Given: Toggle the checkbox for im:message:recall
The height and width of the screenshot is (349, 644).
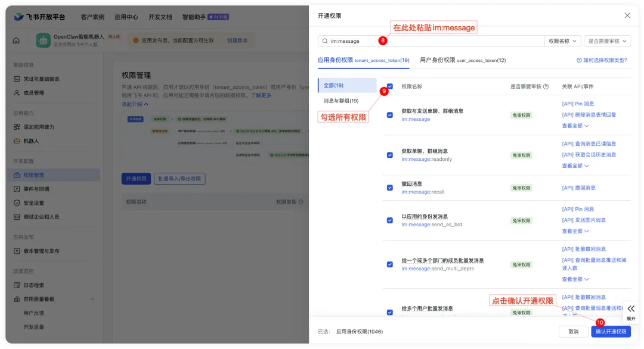Looking at the screenshot, I should tap(390, 188).
